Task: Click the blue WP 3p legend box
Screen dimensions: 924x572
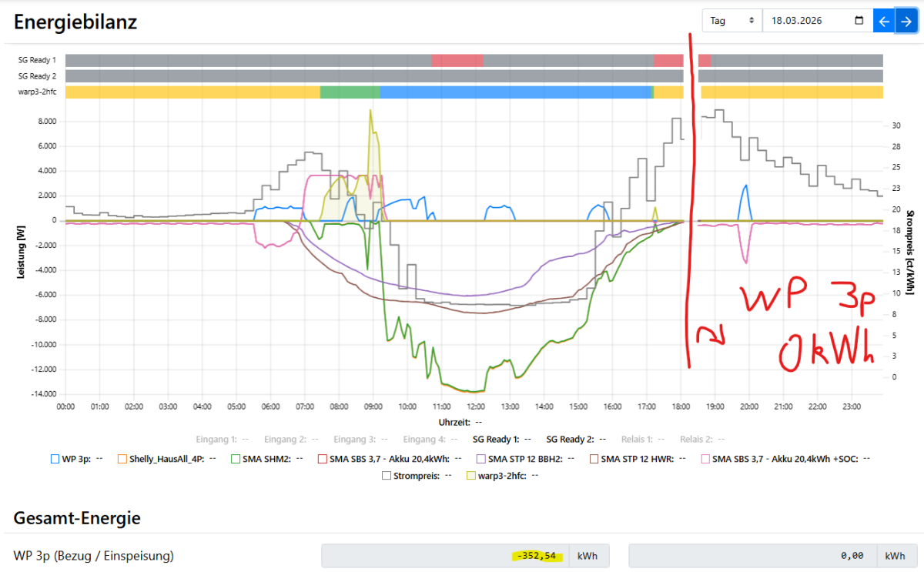Action: pos(55,459)
